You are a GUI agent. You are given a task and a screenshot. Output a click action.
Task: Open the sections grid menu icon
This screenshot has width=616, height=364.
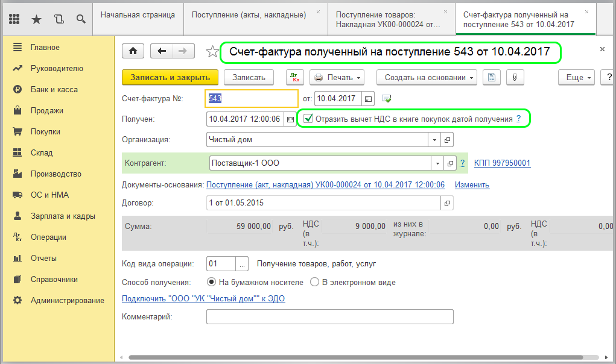[x=15, y=19]
